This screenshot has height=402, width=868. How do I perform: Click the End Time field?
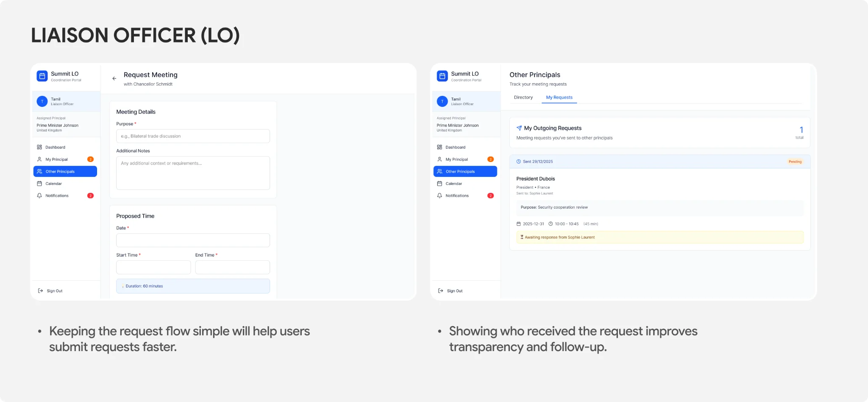tap(232, 268)
